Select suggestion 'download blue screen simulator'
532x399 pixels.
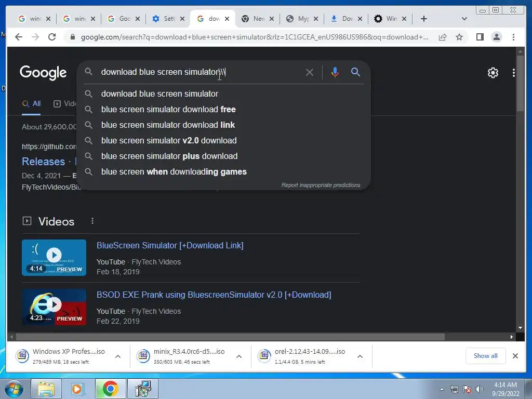tap(224, 94)
